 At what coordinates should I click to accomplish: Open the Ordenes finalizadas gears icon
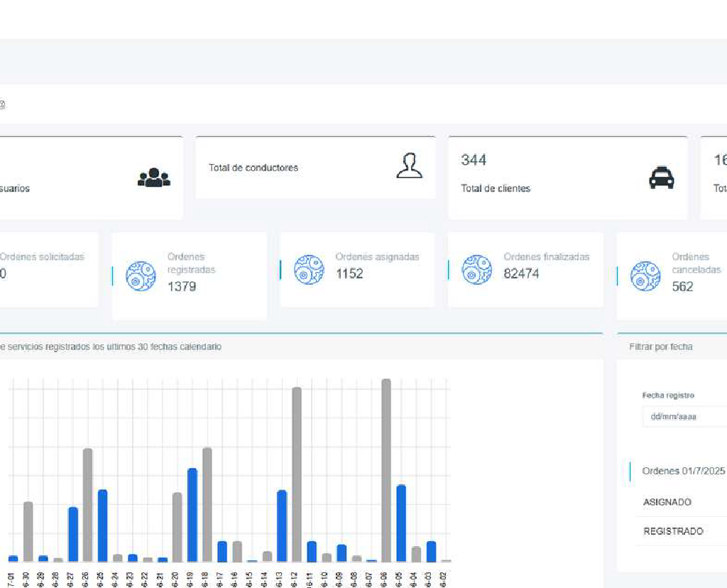pos(477,270)
